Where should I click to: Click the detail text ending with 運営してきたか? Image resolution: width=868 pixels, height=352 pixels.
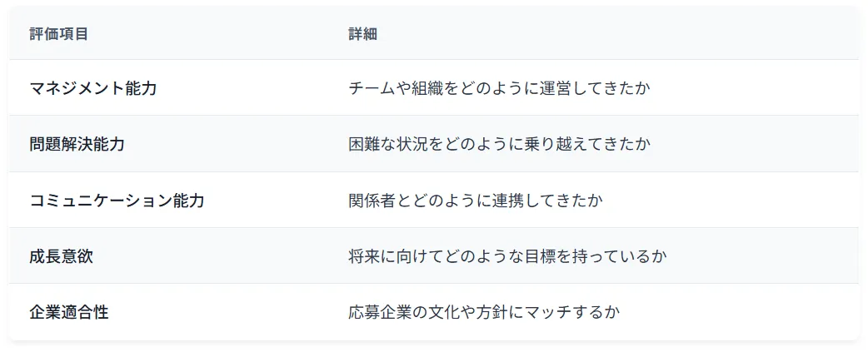pos(499,88)
